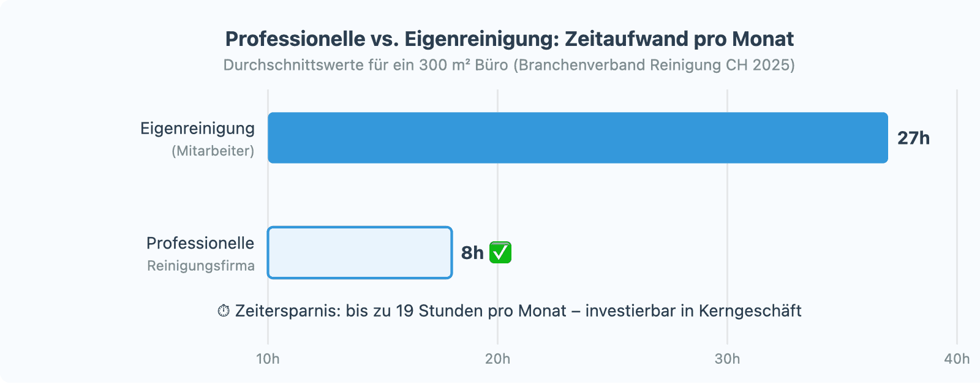
Task: Click the 8h value label
Action: point(472,253)
